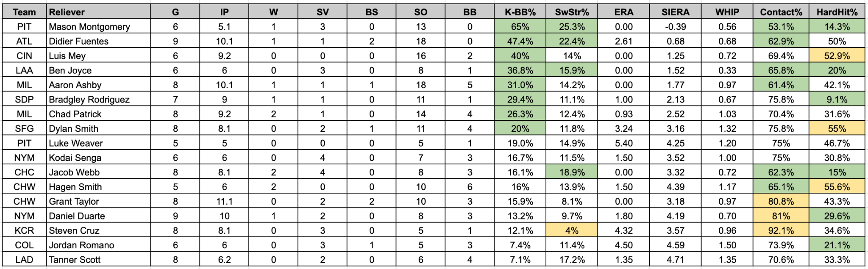Click Grant Taylor's 80.8% Contact cell
Screen dimensions: 868x269
[781, 201]
